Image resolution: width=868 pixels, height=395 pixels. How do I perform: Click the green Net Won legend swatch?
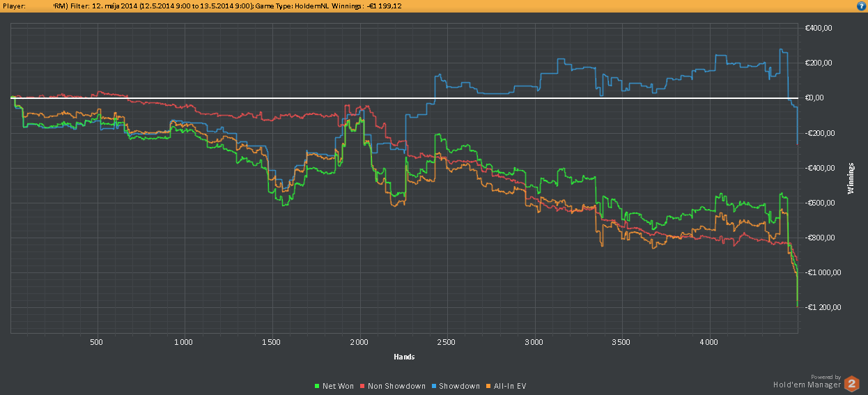pos(318,386)
